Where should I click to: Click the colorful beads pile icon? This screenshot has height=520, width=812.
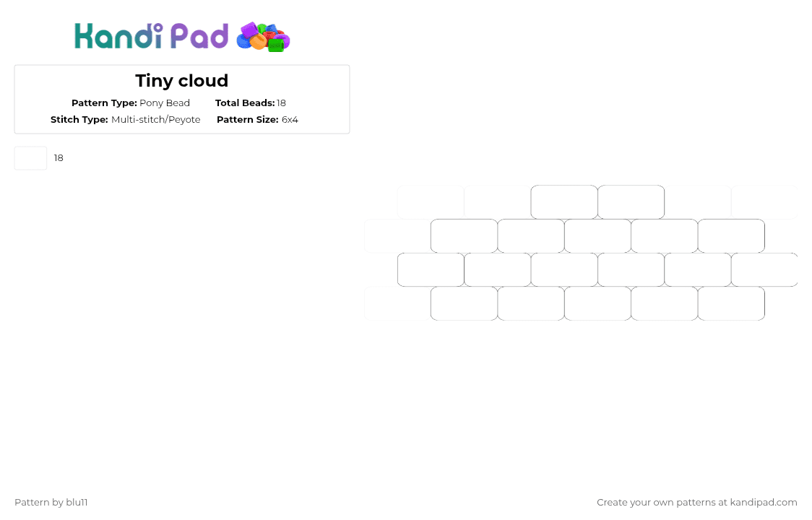(x=263, y=37)
